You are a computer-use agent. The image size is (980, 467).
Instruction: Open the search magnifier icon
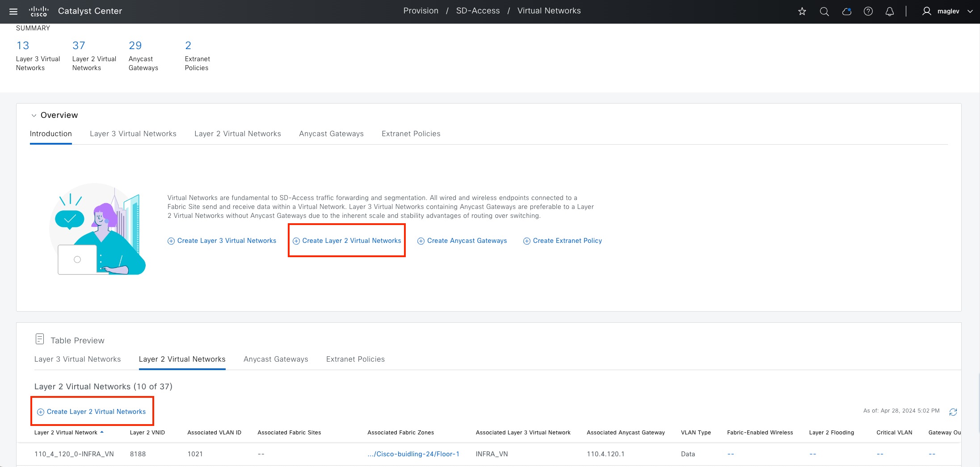tap(824, 12)
